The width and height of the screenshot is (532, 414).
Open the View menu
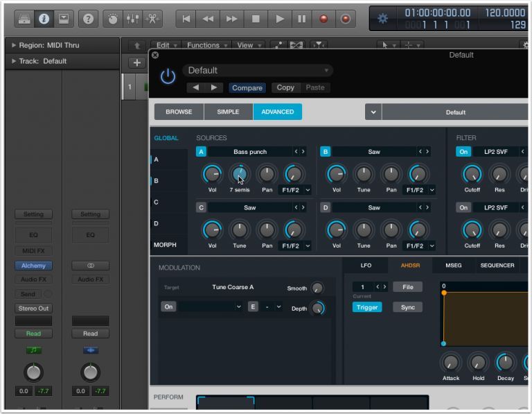pyautogui.click(x=249, y=45)
